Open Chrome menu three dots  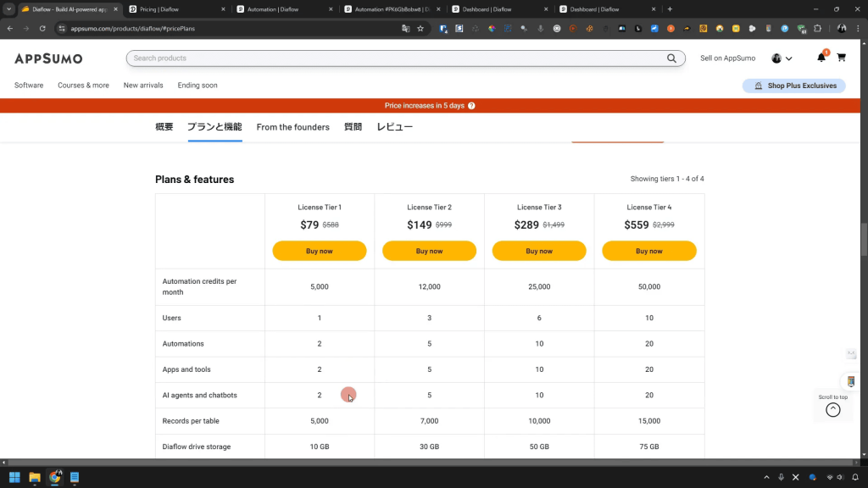[858, 28]
